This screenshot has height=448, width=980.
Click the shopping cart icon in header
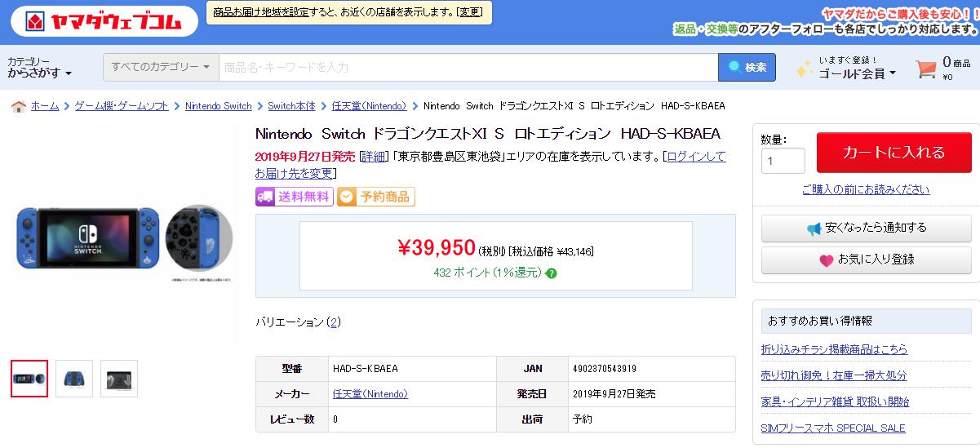point(925,69)
